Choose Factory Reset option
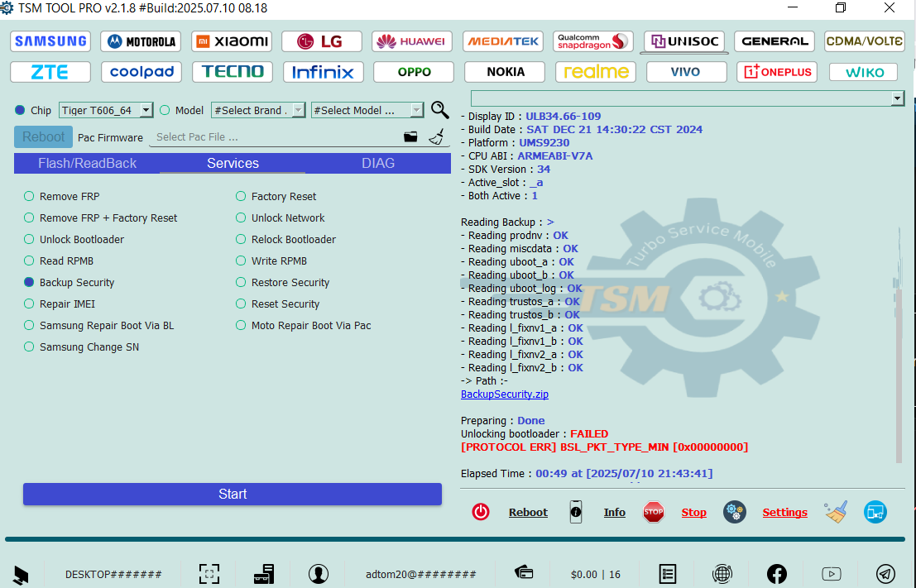The width and height of the screenshot is (916, 588). click(x=276, y=196)
